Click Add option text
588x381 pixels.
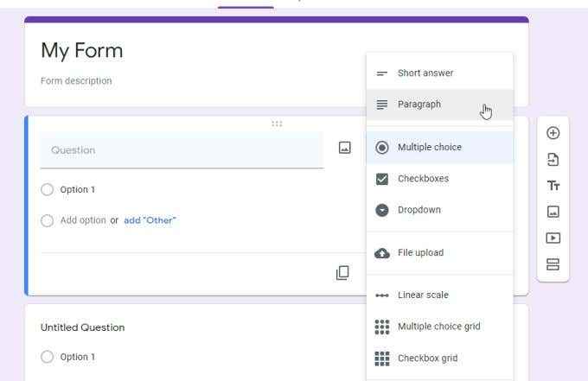(x=83, y=220)
